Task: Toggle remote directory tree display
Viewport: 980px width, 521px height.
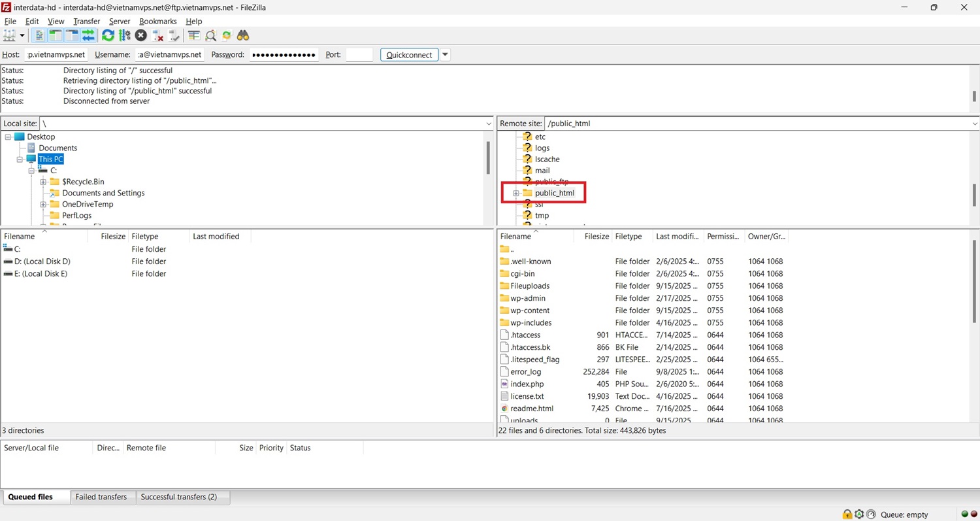Action: pyautogui.click(x=71, y=35)
